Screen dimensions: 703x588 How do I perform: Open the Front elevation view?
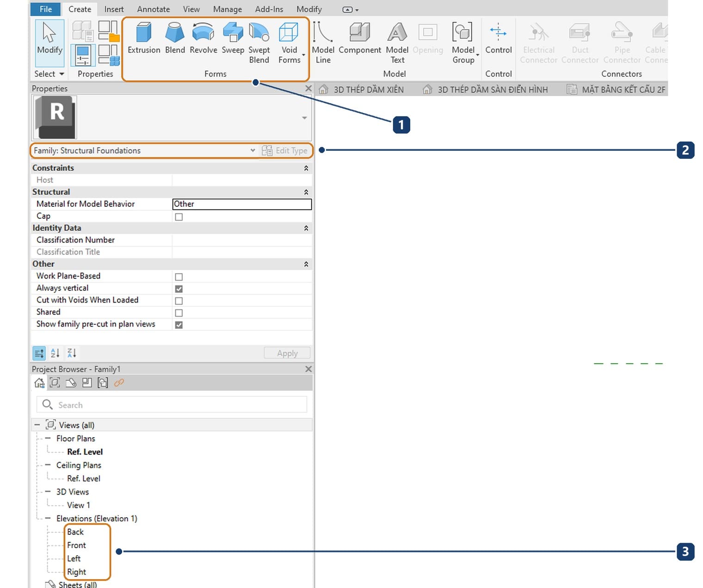76,545
